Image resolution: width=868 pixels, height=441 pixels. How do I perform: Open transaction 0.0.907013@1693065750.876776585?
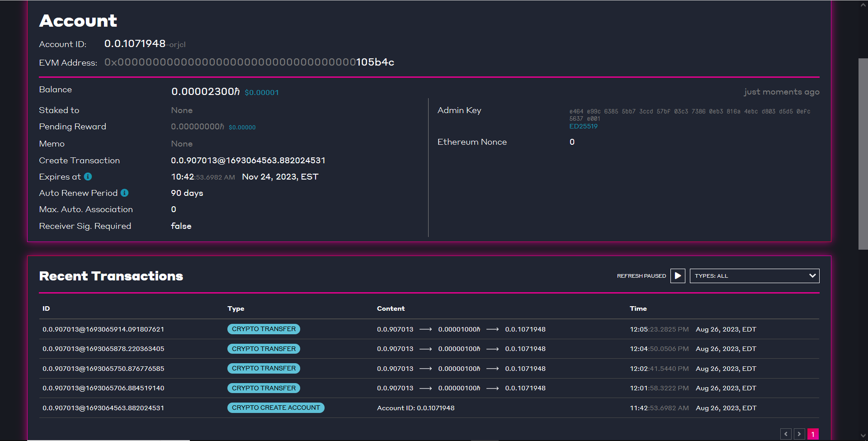[103, 369]
